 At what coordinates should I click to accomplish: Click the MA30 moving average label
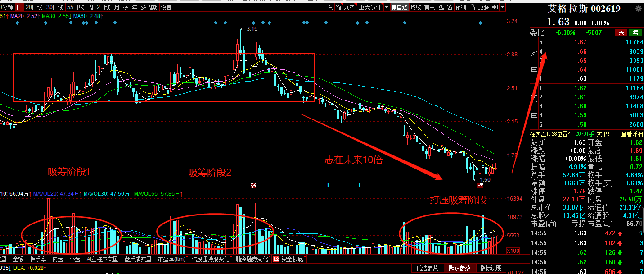pos(57,16)
